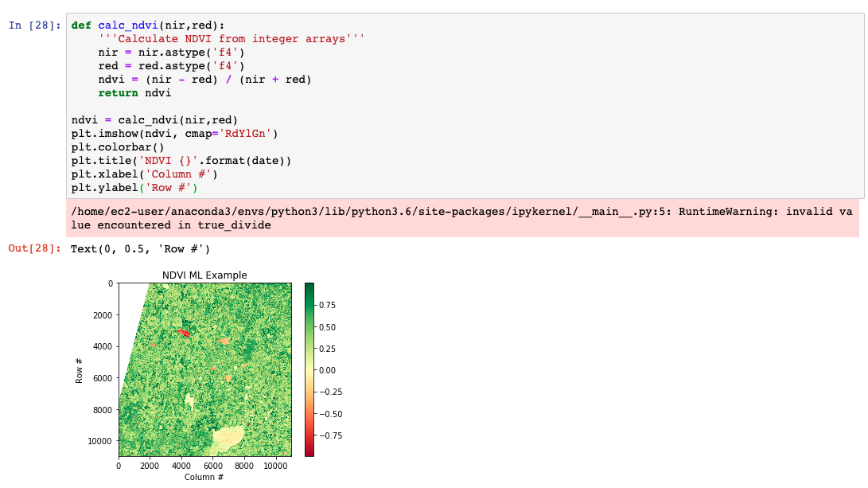Click the return ndvi statement
Image resolution: width=868 pixels, height=488 pixels.
tap(134, 93)
